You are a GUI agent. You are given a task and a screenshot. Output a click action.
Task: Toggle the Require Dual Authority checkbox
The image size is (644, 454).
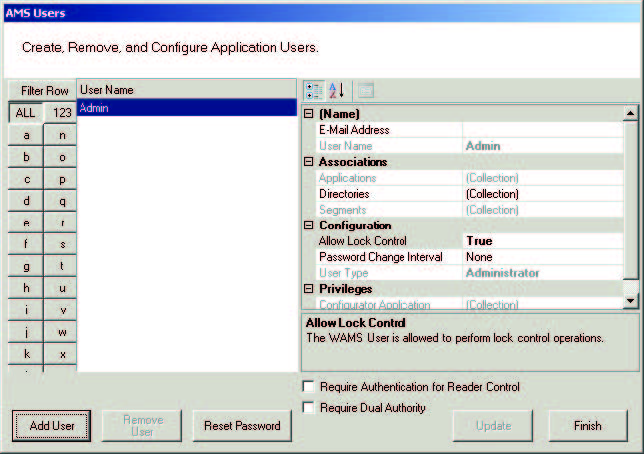(309, 407)
